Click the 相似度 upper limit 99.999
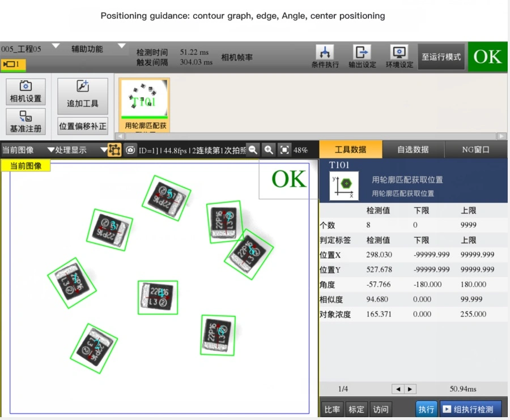Image resolution: width=510 pixels, height=420 pixels. click(471, 299)
